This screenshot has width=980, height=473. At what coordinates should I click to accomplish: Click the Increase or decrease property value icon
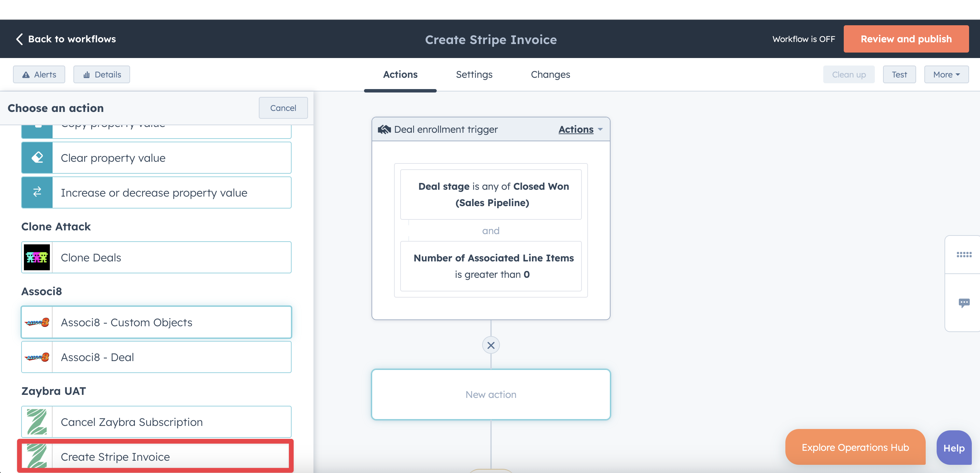pos(37,192)
